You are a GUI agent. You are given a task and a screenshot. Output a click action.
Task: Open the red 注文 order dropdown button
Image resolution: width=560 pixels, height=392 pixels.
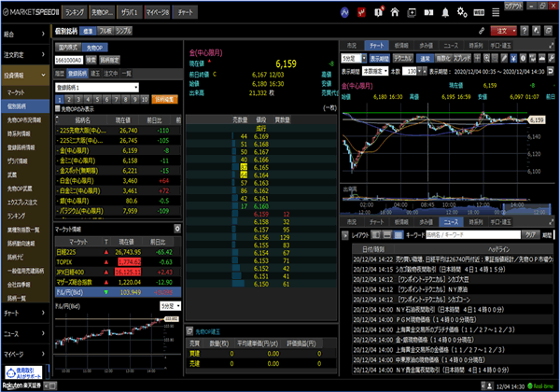(503, 31)
